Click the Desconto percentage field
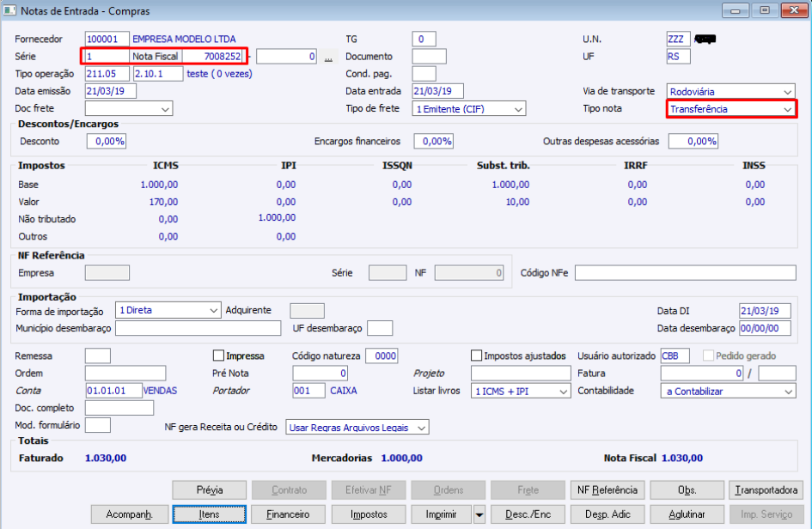 tap(107, 142)
